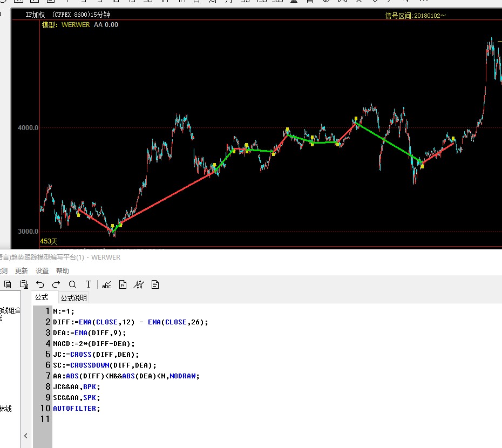Run the abc syntax check icon

point(106,284)
